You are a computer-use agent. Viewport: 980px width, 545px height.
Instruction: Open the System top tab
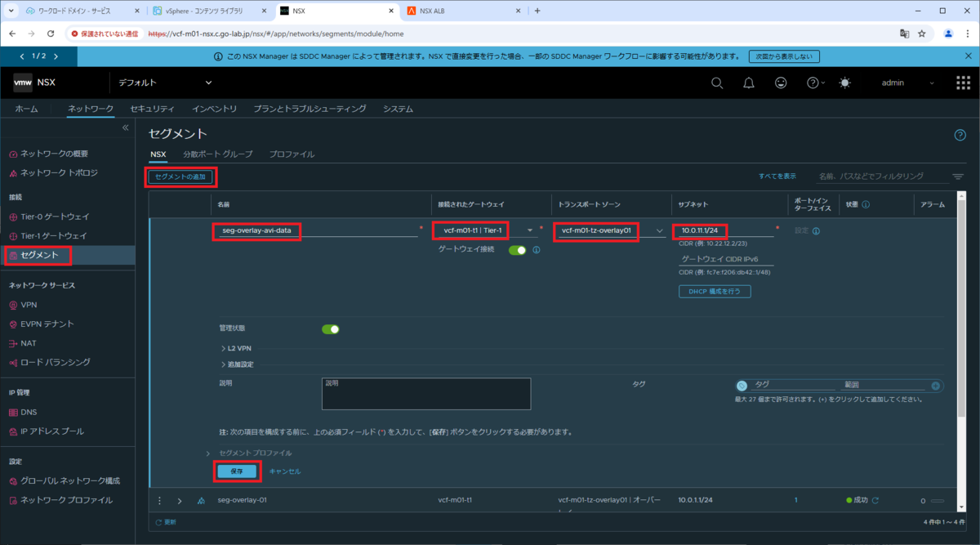tap(398, 109)
